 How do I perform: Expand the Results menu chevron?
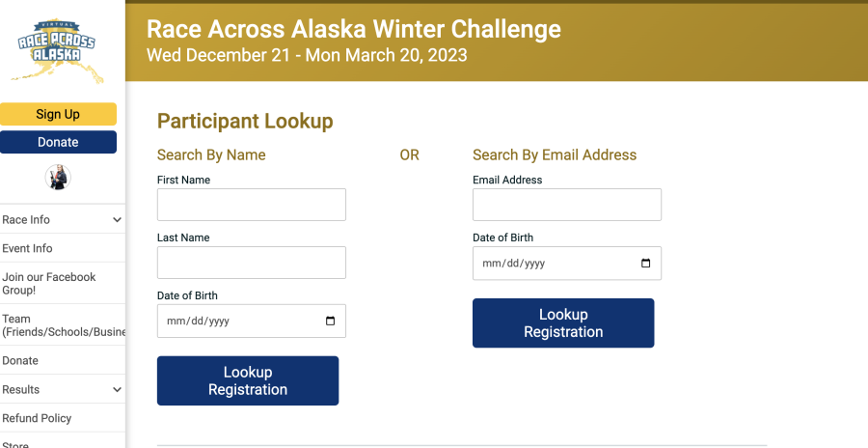click(x=117, y=389)
